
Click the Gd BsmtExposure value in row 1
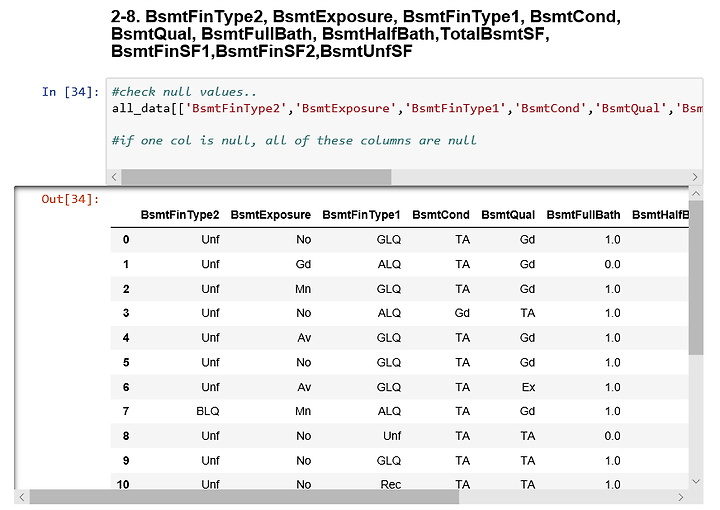303,264
